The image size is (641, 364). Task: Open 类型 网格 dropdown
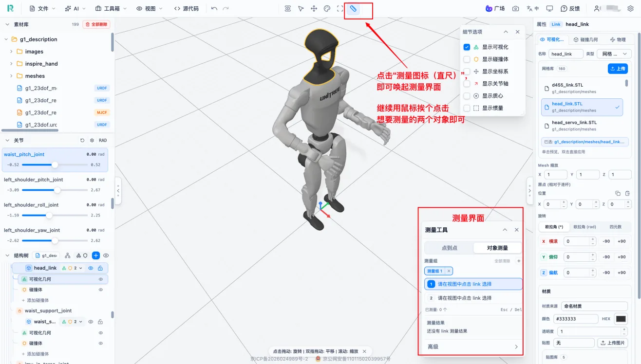(614, 54)
